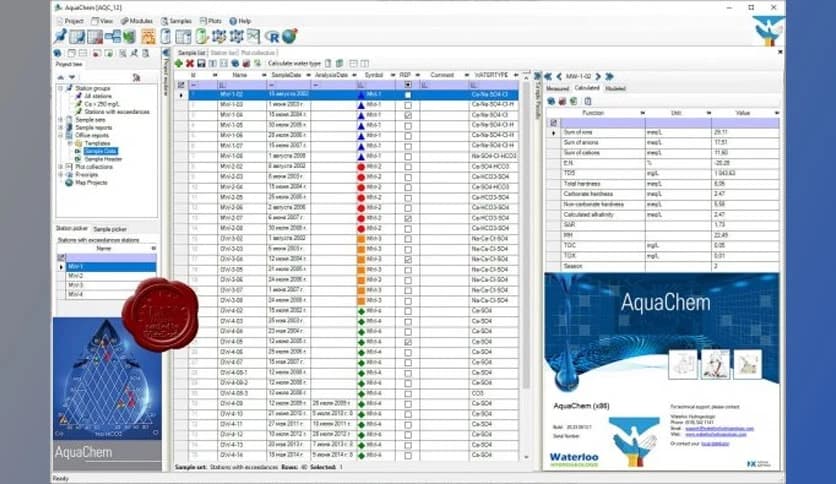
Task: Open the Plots menu
Action: (211, 21)
